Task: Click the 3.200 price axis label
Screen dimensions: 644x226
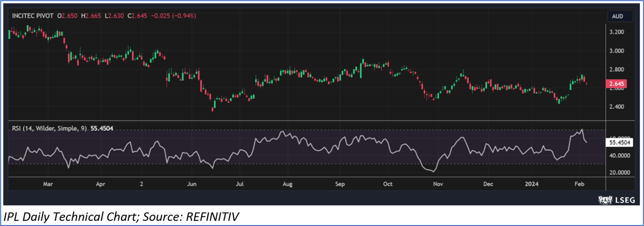Action: 618,32
